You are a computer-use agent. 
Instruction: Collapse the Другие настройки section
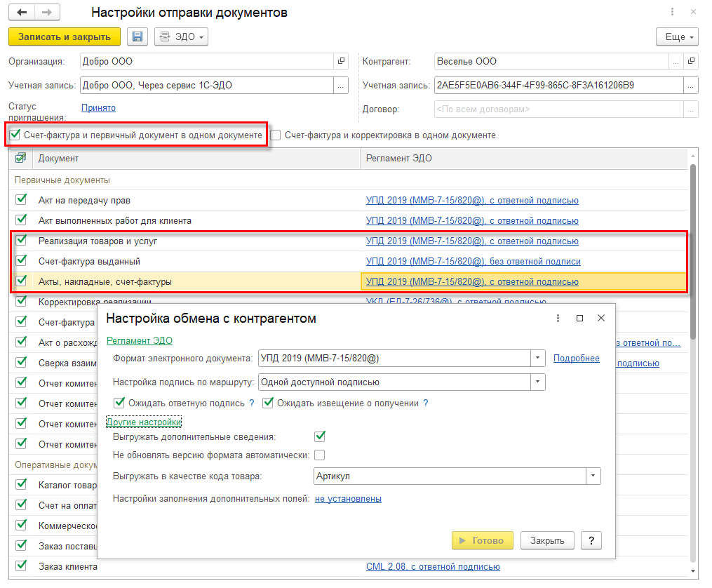[x=144, y=422]
